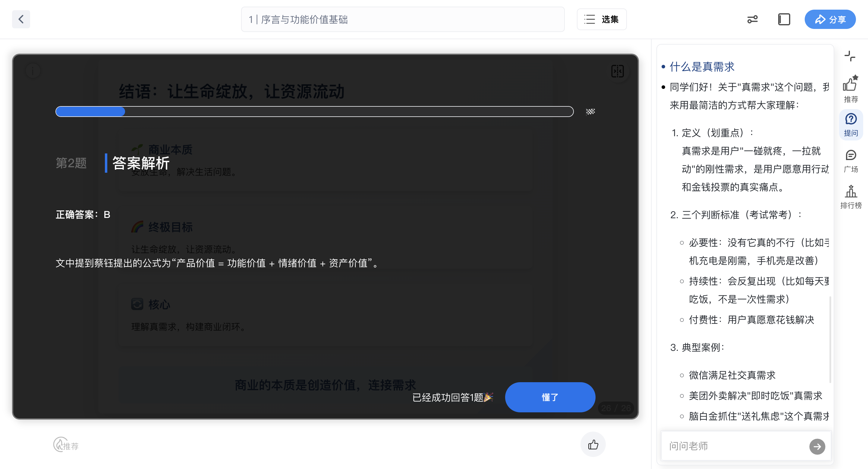Click the 什么是真需求 heading link
The height and width of the screenshot is (469, 868).
[702, 67]
